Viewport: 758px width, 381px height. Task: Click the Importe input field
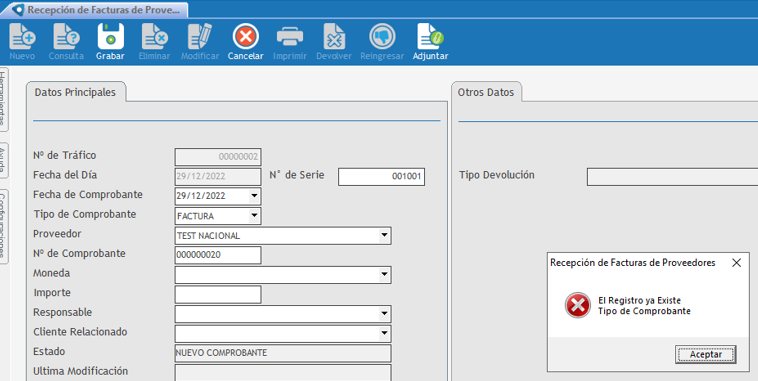(x=218, y=294)
